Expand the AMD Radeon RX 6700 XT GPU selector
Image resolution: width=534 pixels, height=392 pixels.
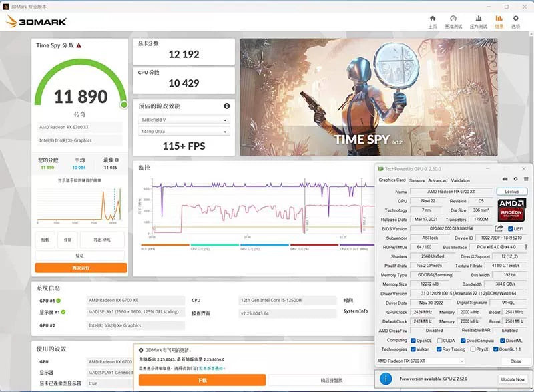[x=421, y=361]
